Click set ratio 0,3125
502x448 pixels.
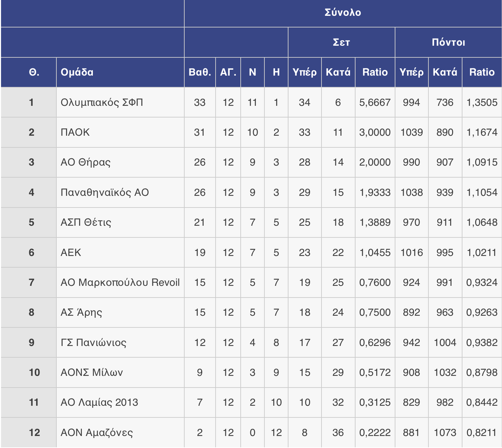tap(375, 402)
